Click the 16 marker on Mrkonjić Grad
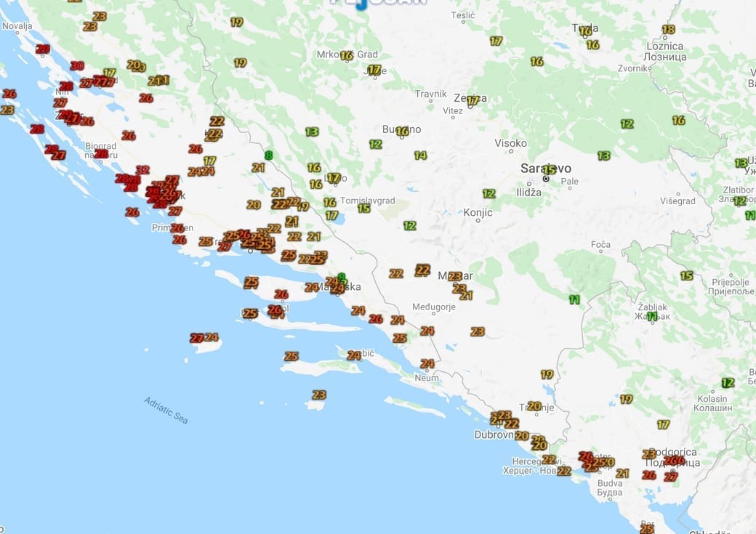The height and width of the screenshot is (534, 756). point(347,56)
